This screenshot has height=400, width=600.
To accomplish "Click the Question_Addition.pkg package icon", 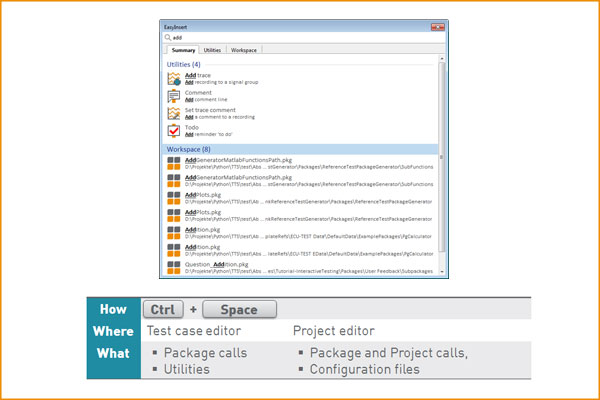I will coord(174,266).
